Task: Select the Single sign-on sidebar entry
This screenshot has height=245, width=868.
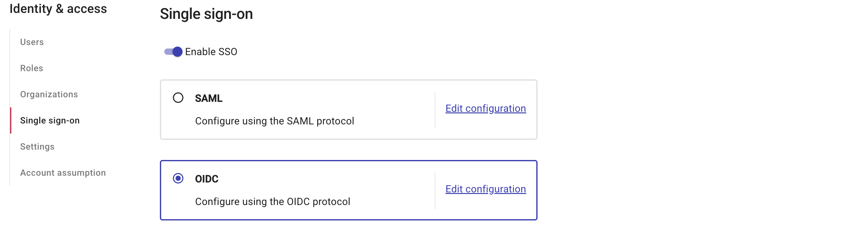Action: click(50, 120)
